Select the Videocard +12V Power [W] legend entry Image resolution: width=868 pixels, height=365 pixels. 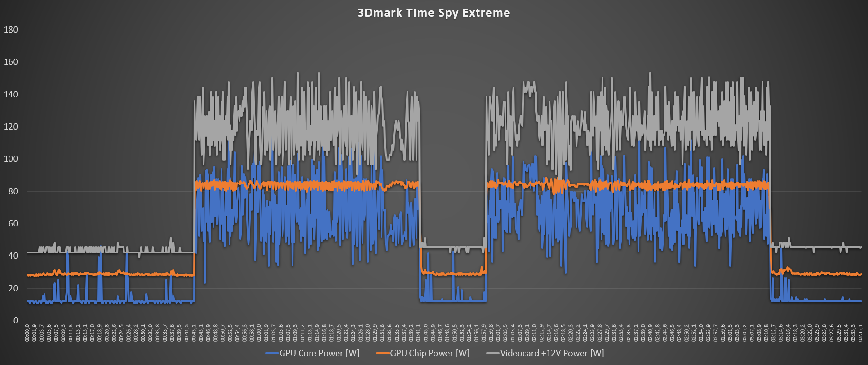[x=545, y=353]
